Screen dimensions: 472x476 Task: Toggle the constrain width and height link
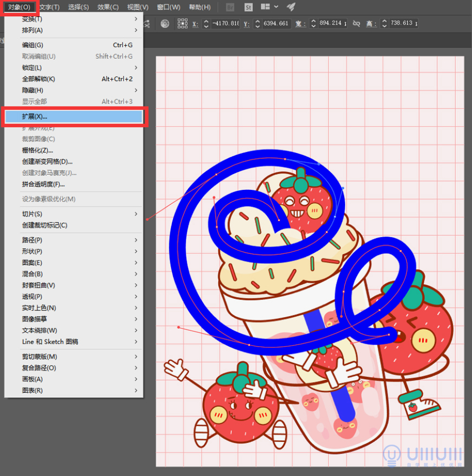pyautogui.click(x=356, y=24)
